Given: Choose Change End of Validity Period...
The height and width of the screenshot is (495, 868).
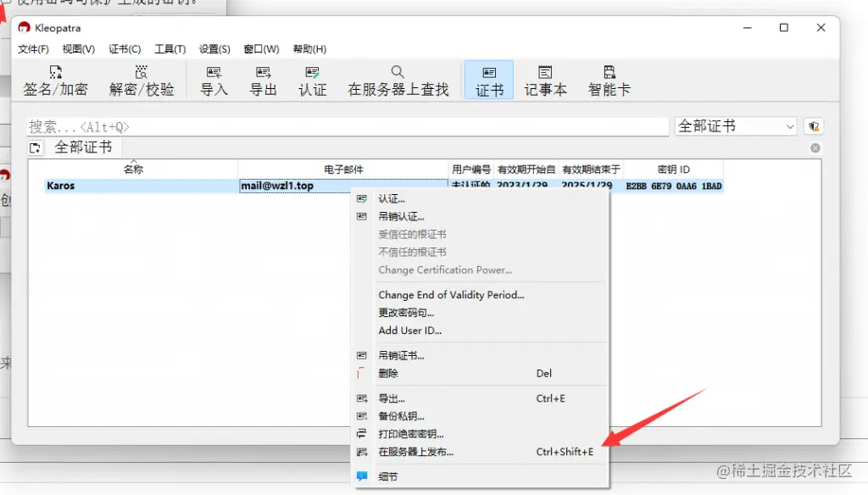Looking at the screenshot, I should click(451, 295).
